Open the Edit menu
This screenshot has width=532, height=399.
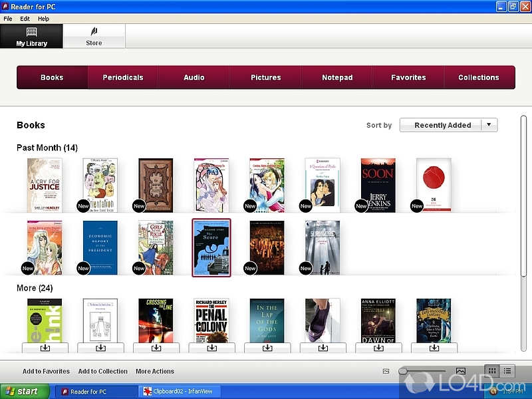pos(25,19)
